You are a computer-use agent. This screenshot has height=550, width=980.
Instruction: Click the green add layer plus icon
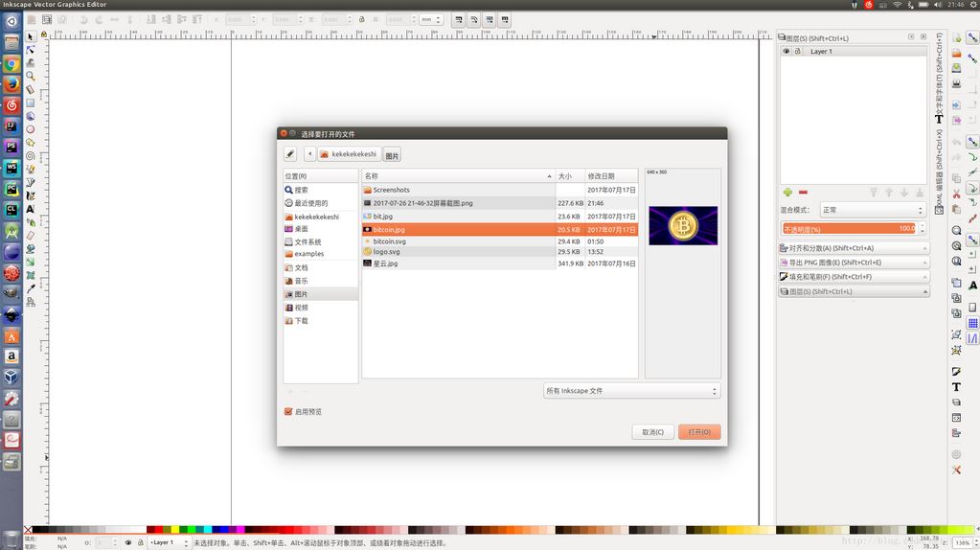(787, 193)
